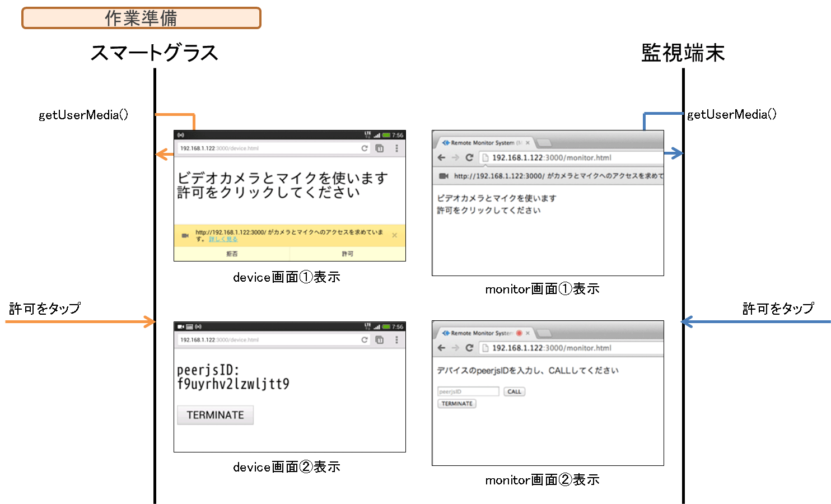Open the three-dot menu in device画面②
This screenshot has height=504, width=831.
(x=396, y=340)
